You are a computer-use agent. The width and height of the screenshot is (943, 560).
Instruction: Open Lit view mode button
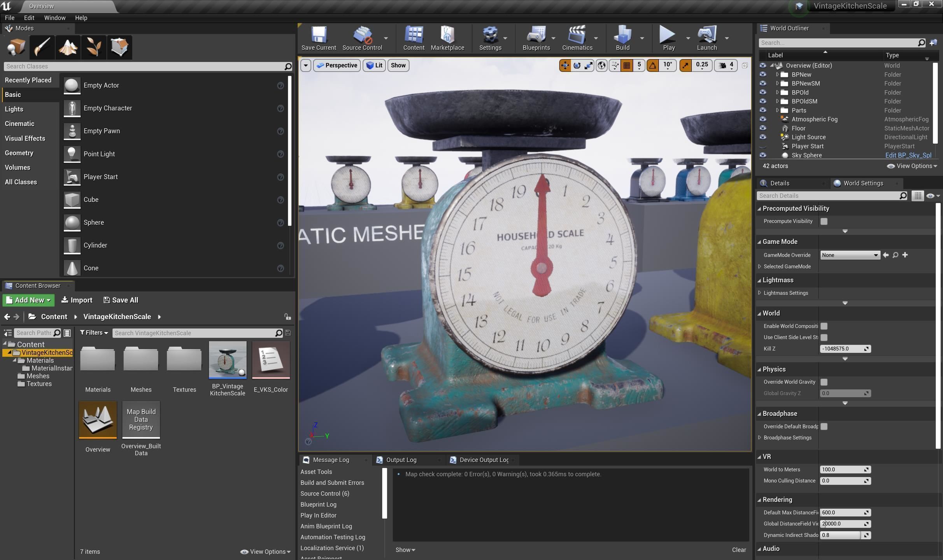374,65
